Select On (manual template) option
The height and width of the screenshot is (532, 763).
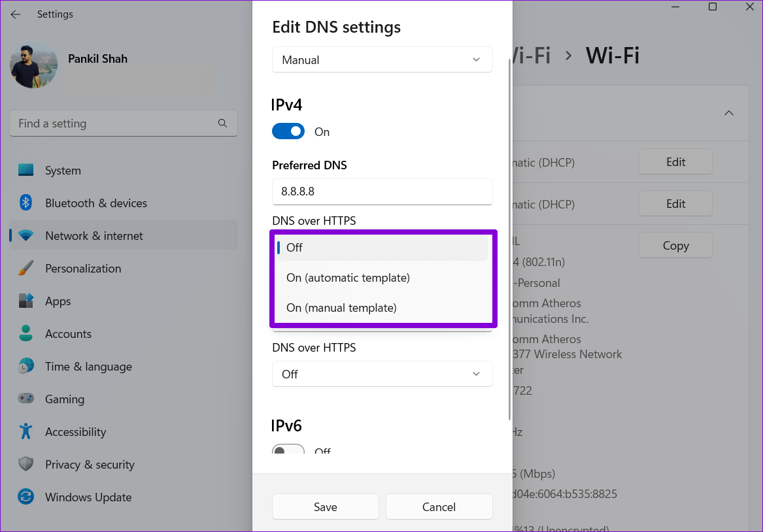(x=341, y=308)
